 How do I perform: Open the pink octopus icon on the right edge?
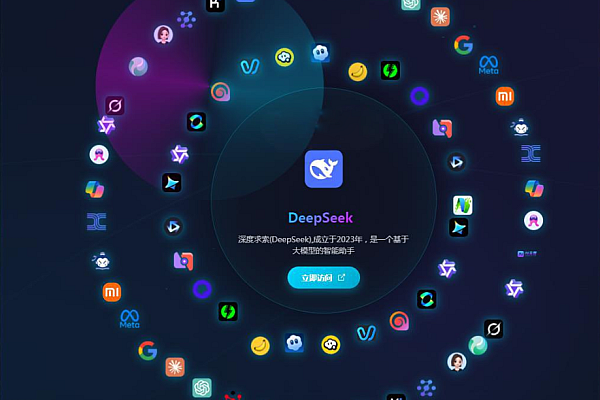click(x=533, y=220)
